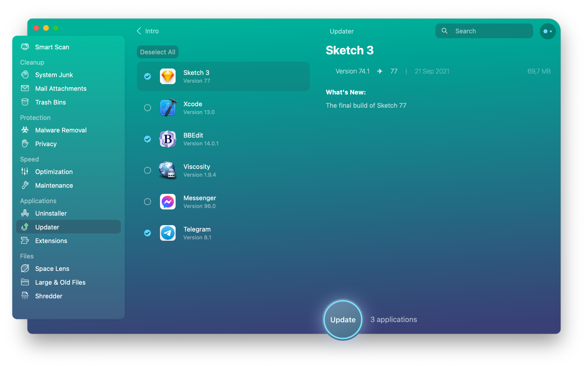Select the Malware Removal icon

tap(25, 130)
